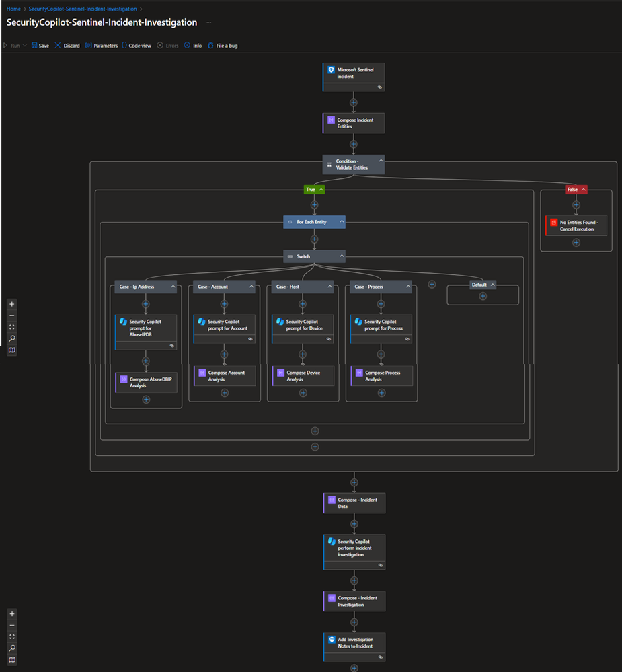Click the Security Copilot prompt for Process icon
The width and height of the screenshot is (622, 672).
(358, 321)
